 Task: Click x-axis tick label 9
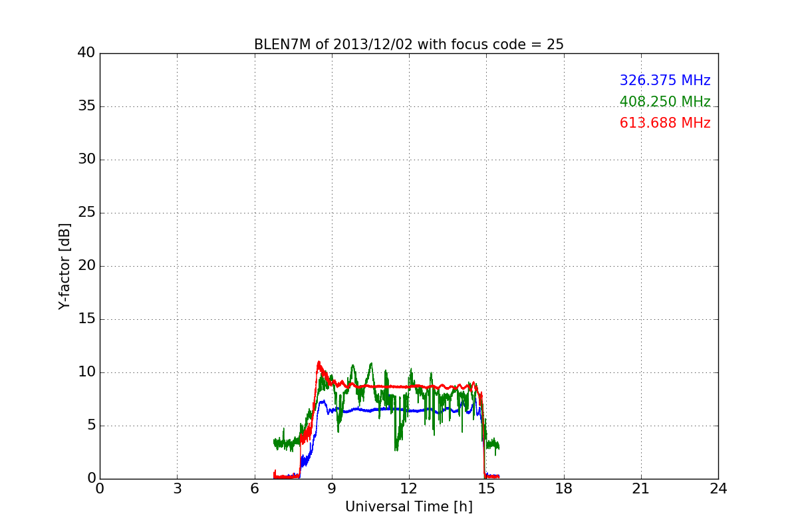point(332,488)
